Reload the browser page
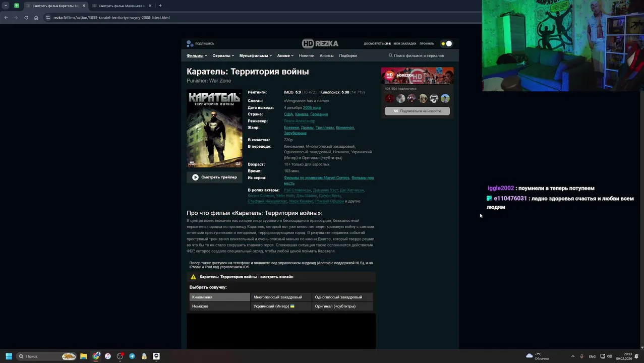This screenshot has width=644, height=363. tap(26, 18)
